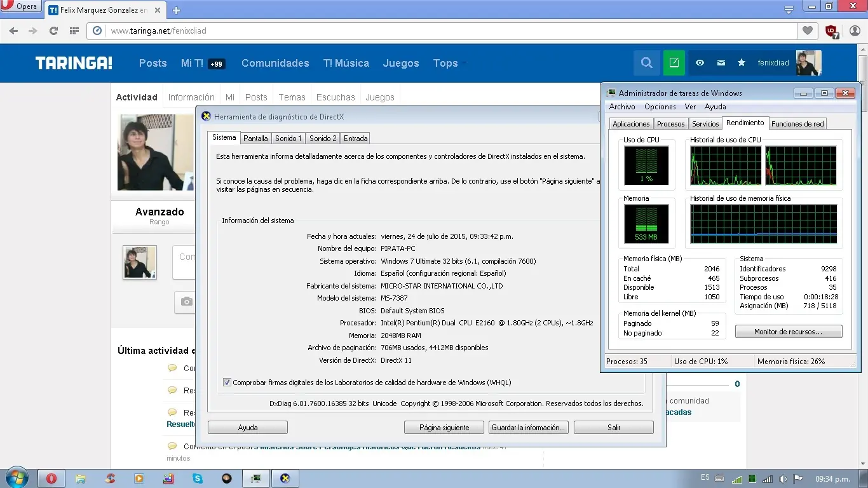Click the Ayuda button in DirectX tool
Image resolution: width=868 pixels, height=488 pixels.
pyautogui.click(x=248, y=428)
